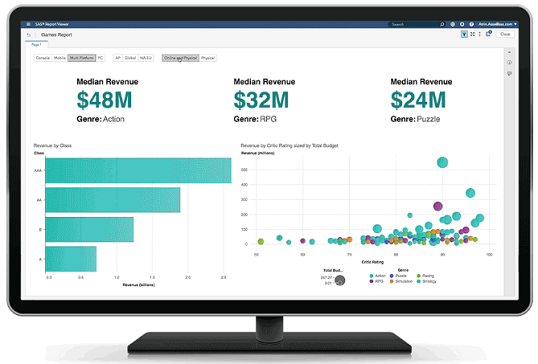The width and height of the screenshot is (538, 364).
Task: Collapse the right side panel with the top arrow
Action: click(510, 52)
